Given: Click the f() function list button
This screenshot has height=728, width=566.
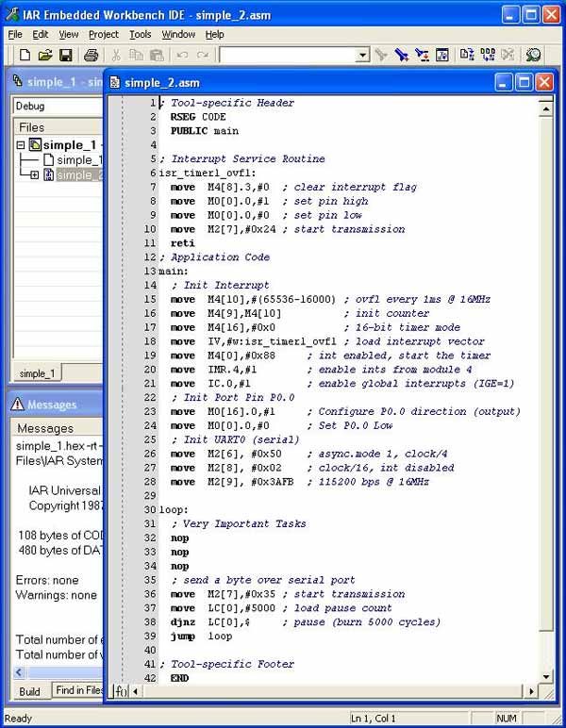Looking at the screenshot, I should (x=121, y=691).
